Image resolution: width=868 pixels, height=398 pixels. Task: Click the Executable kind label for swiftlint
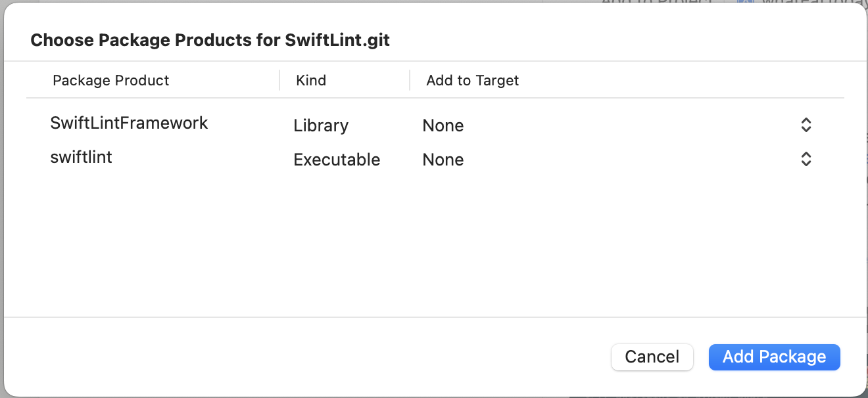pyautogui.click(x=337, y=160)
